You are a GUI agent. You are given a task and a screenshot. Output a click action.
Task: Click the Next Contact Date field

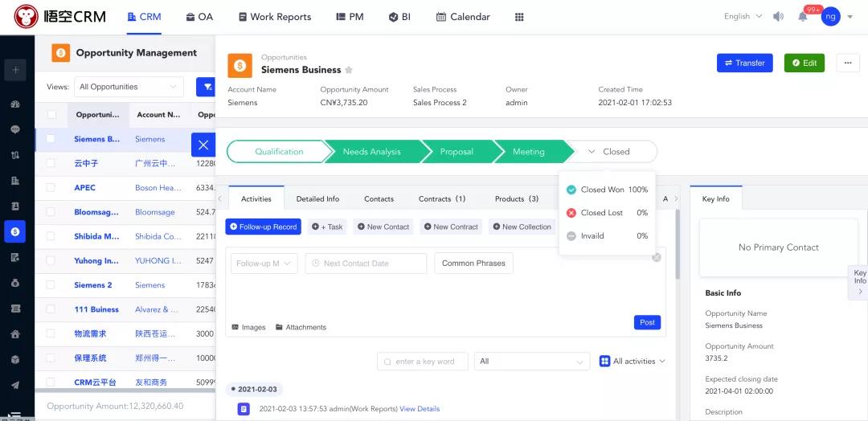point(366,264)
